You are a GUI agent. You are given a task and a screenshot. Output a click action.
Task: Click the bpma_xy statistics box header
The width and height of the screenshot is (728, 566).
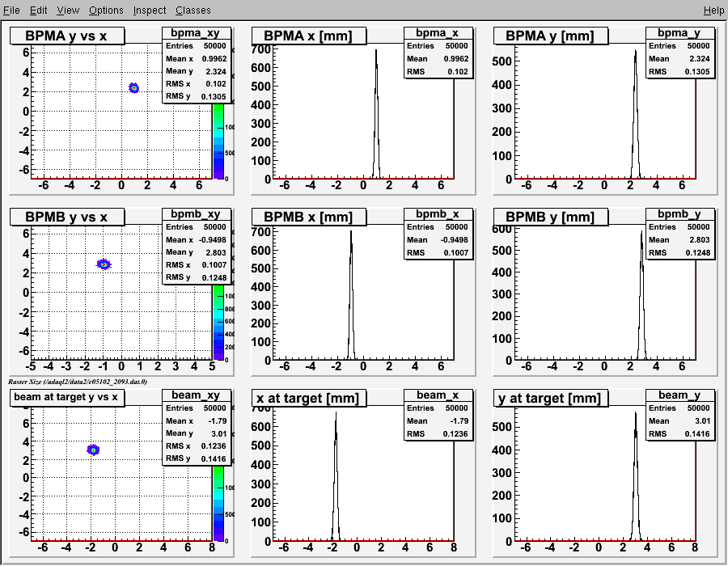[x=197, y=33]
